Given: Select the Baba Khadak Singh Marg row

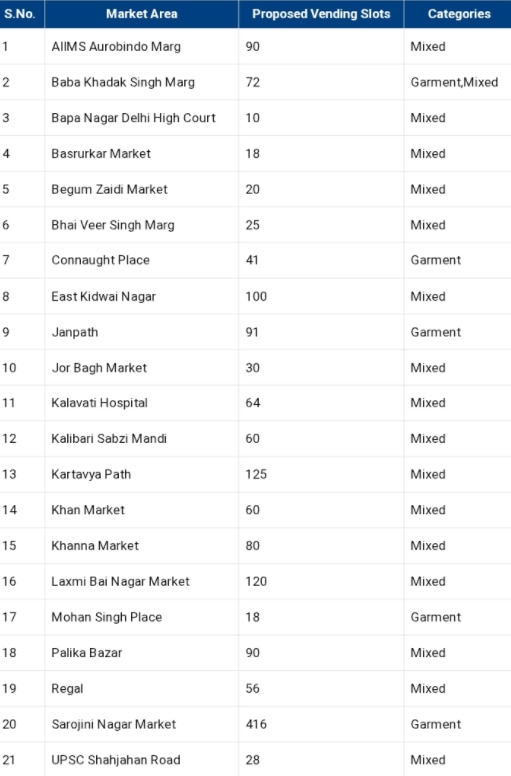Looking at the screenshot, I should pyautogui.click(x=255, y=82).
